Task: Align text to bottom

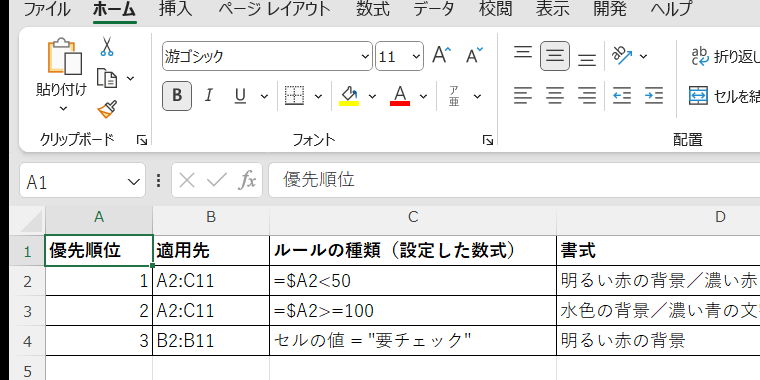Action: 587,60
